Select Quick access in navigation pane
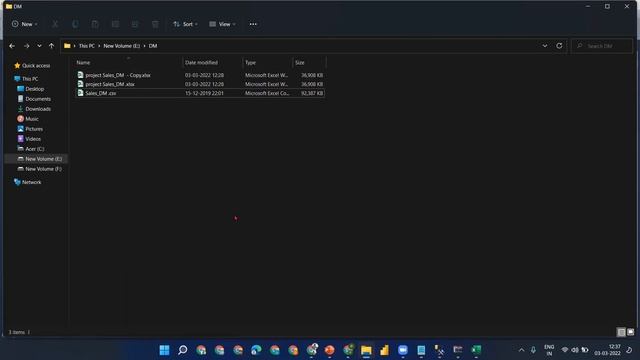The height and width of the screenshot is (360, 640). pyautogui.click(x=32, y=65)
